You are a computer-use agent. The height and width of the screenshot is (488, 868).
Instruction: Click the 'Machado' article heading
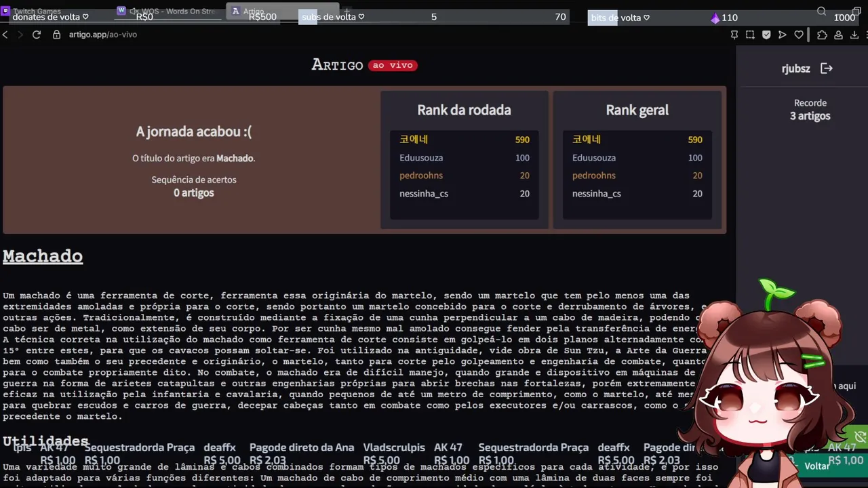click(43, 256)
